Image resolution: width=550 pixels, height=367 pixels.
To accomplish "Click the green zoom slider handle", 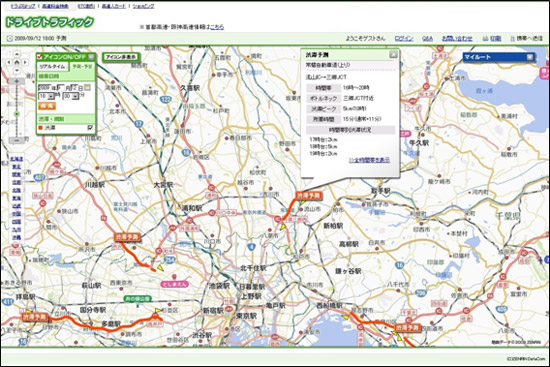I will coord(16,114).
